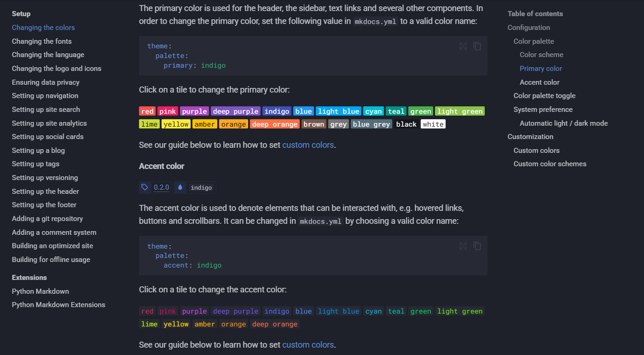Set the accent color to amber

pos(205,324)
